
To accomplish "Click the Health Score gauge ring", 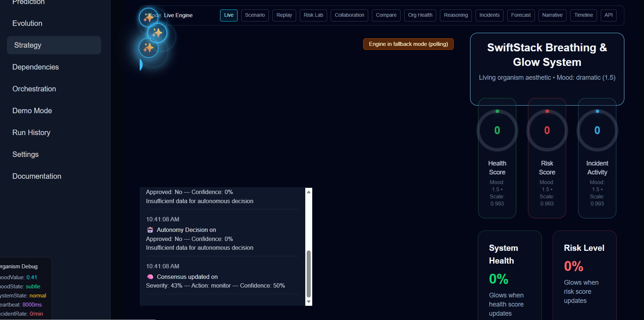I will coord(497,130).
